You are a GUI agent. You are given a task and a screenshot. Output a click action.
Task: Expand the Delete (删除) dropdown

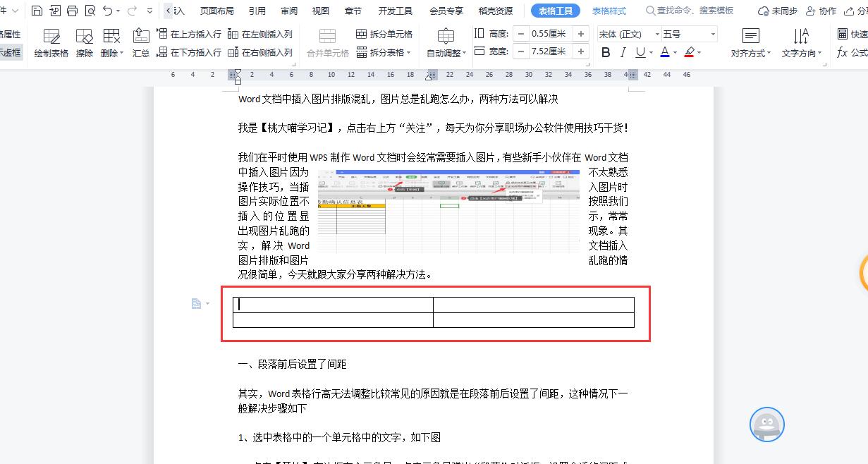tap(111, 53)
